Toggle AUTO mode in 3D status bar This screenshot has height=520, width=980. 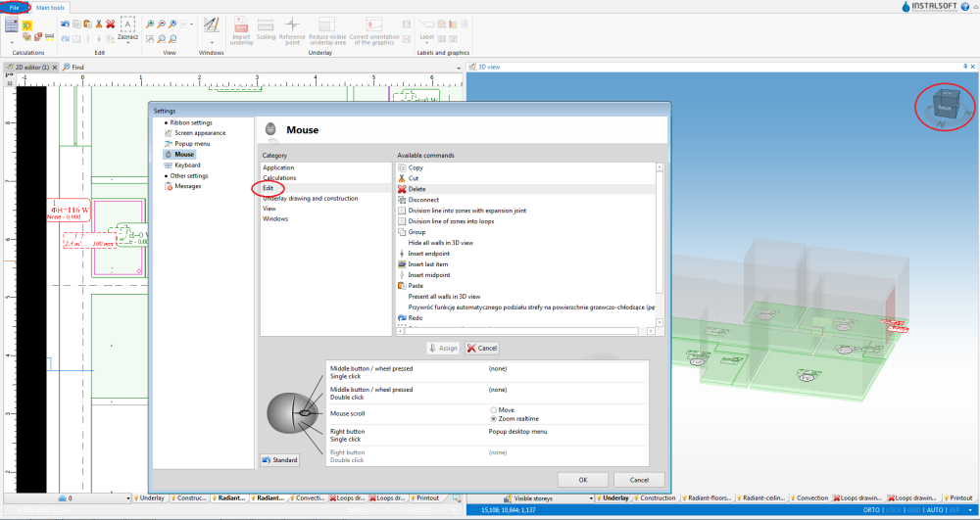tap(935, 510)
